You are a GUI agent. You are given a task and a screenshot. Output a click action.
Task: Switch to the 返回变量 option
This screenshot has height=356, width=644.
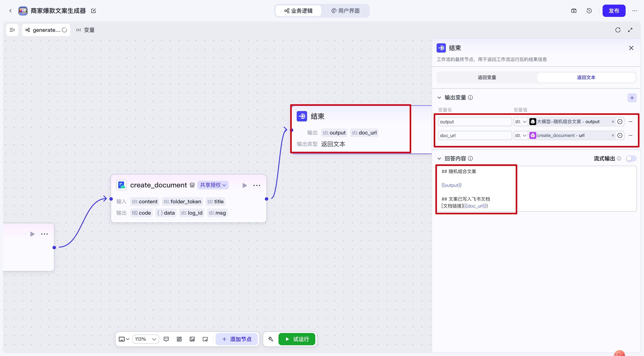click(x=487, y=77)
